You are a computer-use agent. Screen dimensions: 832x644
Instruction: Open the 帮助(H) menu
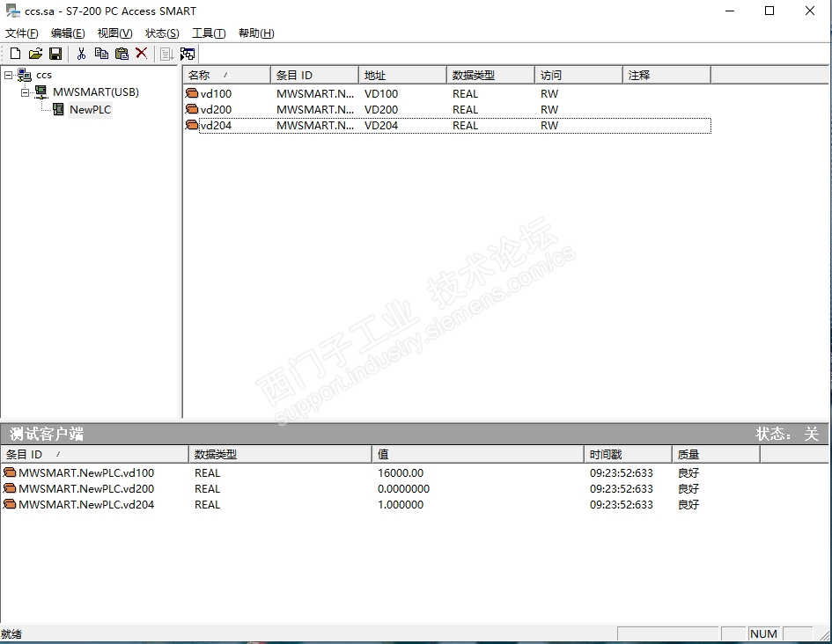pyautogui.click(x=256, y=33)
